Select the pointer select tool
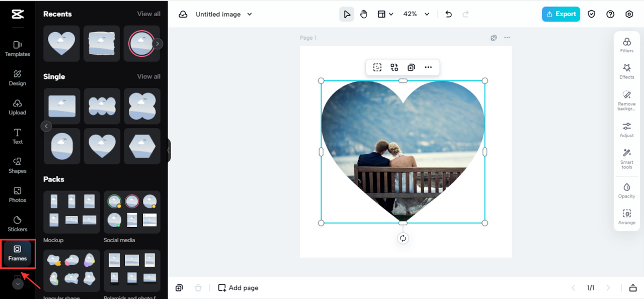The height and width of the screenshot is (299, 644). pyautogui.click(x=347, y=14)
